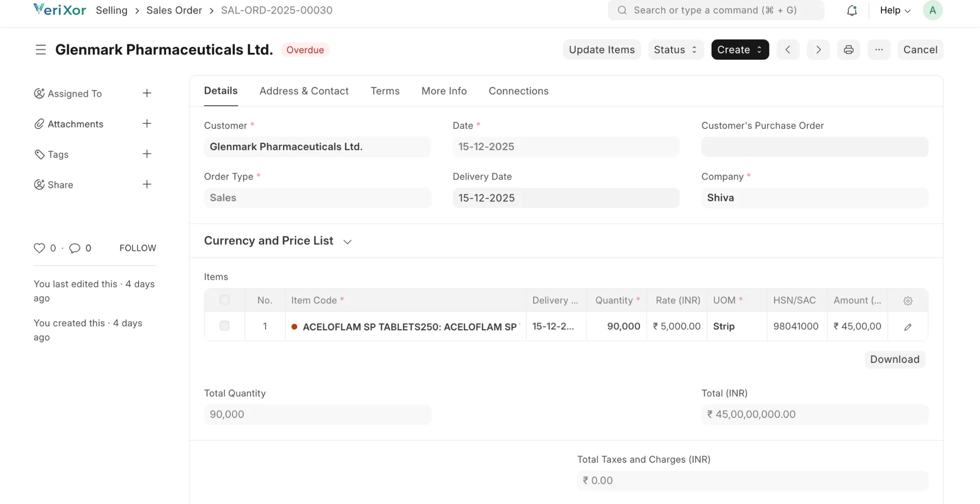Open the items table settings gear
Screen dimensions: 980x504
pyautogui.click(x=907, y=301)
